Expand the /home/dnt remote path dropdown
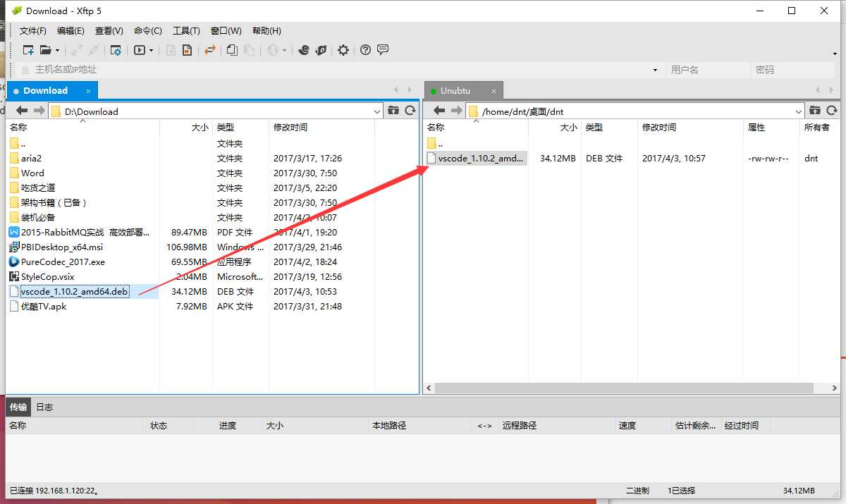 (x=799, y=111)
